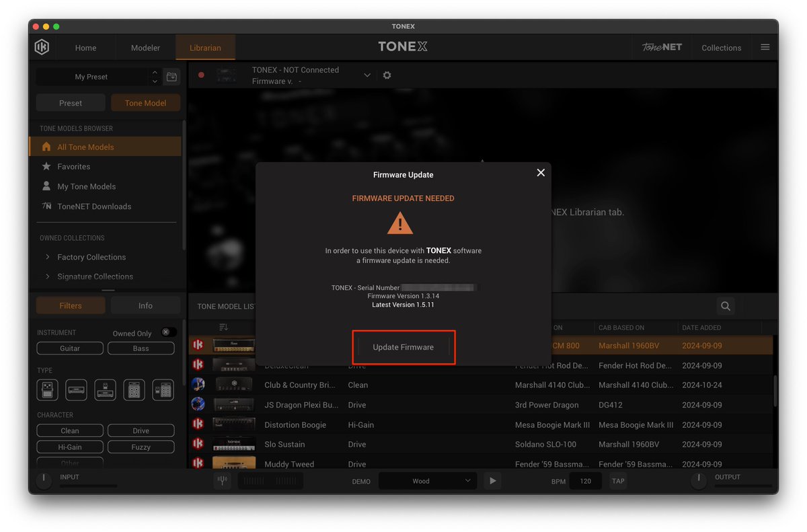Open the Wood demo loop dropdown
This screenshot has height=532, width=807.
[428, 481]
